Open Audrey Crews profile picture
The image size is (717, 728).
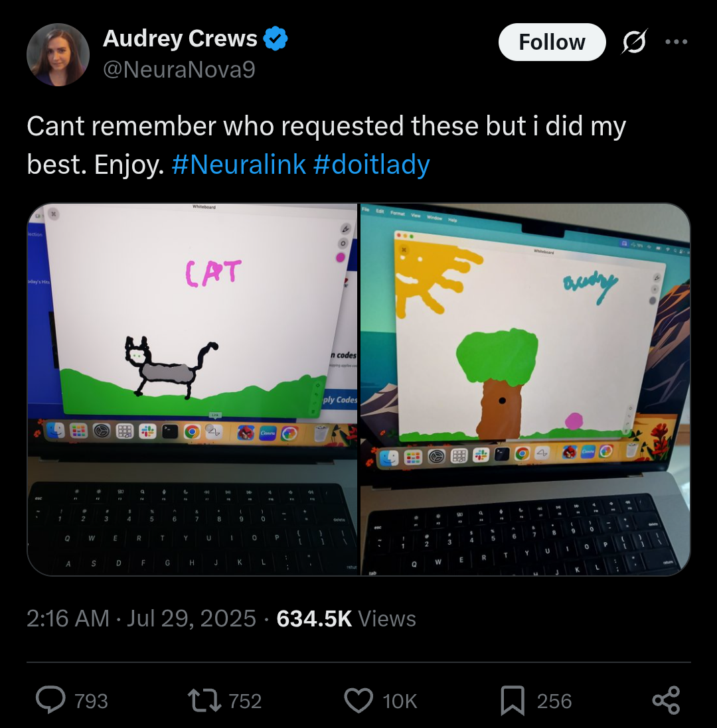point(58,55)
